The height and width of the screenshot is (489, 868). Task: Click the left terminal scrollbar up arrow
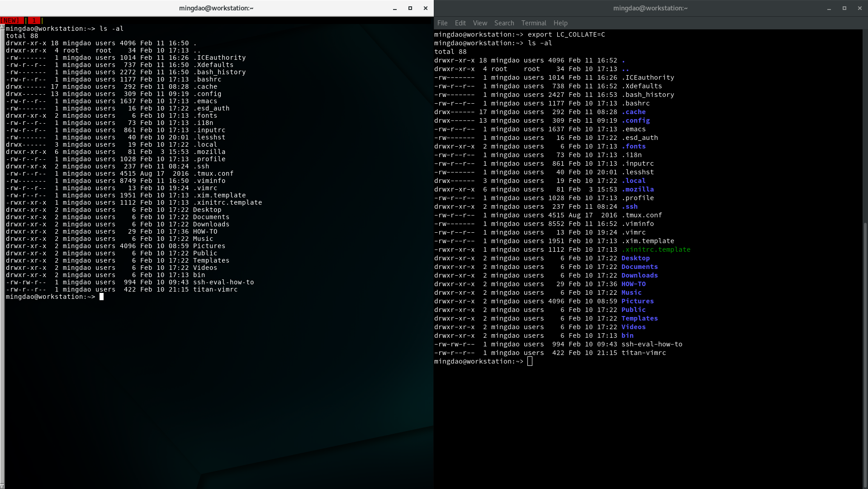tap(2, 27)
